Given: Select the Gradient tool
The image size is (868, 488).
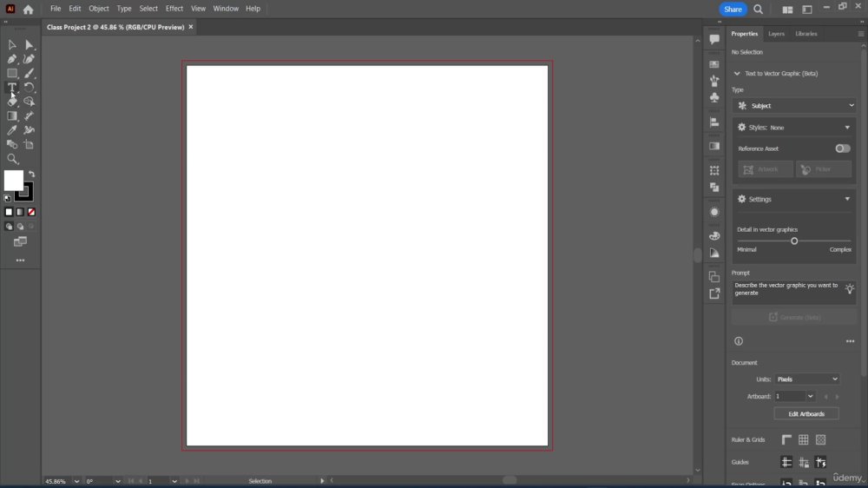Looking at the screenshot, I should point(11,115).
